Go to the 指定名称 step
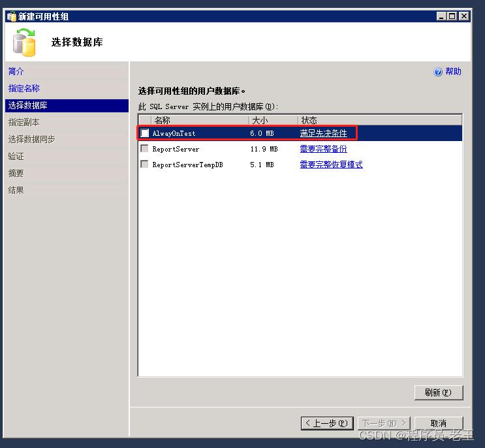Viewport: 485px width, 448px height. click(23, 88)
